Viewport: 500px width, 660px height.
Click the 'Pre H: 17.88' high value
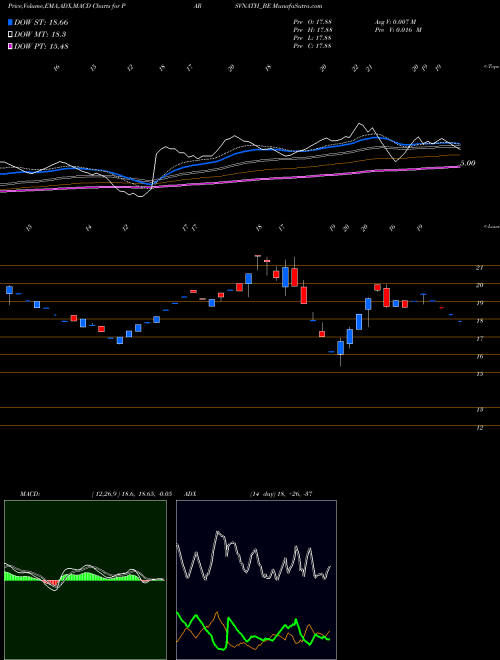(x=313, y=30)
